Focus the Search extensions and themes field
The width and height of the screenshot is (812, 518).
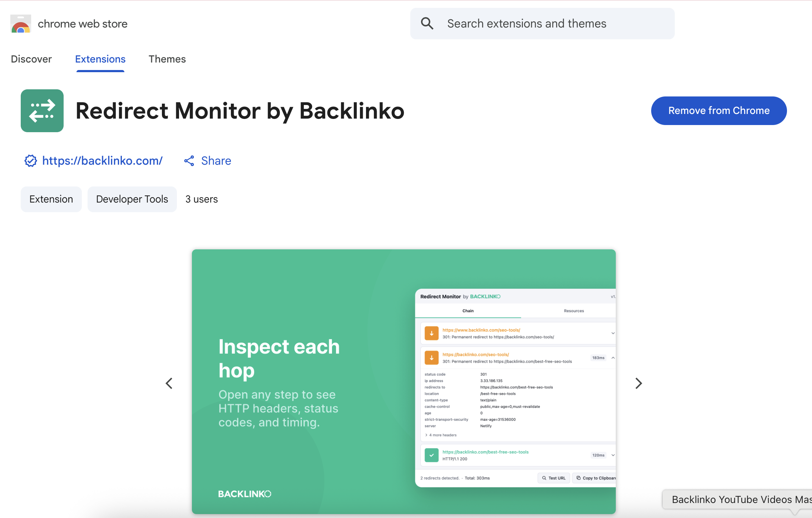(x=543, y=24)
